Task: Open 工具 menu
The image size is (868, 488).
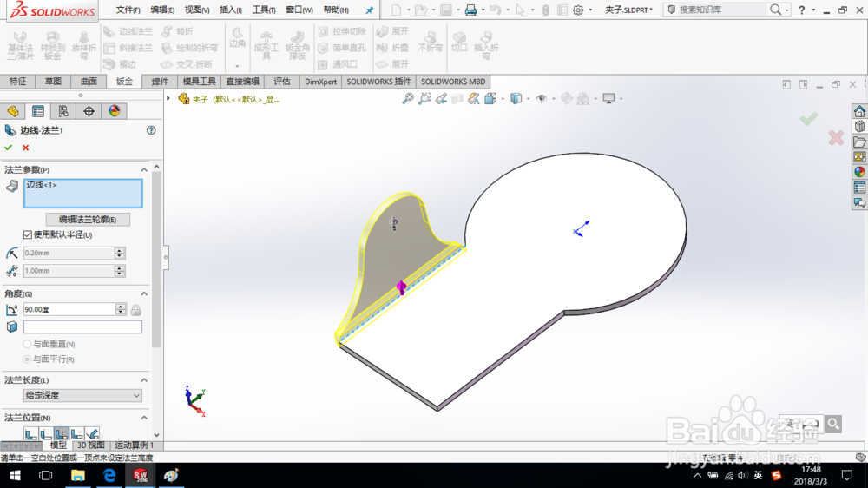Action: 264,10
